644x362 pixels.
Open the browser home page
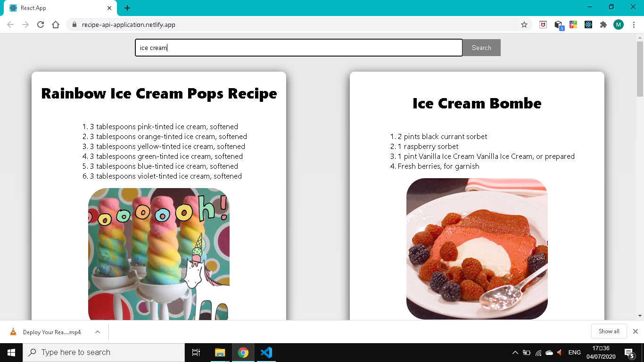point(56,25)
